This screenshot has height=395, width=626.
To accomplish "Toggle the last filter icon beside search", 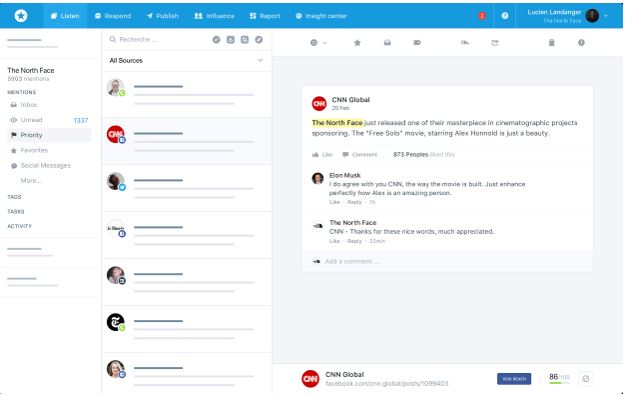I will (259, 40).
